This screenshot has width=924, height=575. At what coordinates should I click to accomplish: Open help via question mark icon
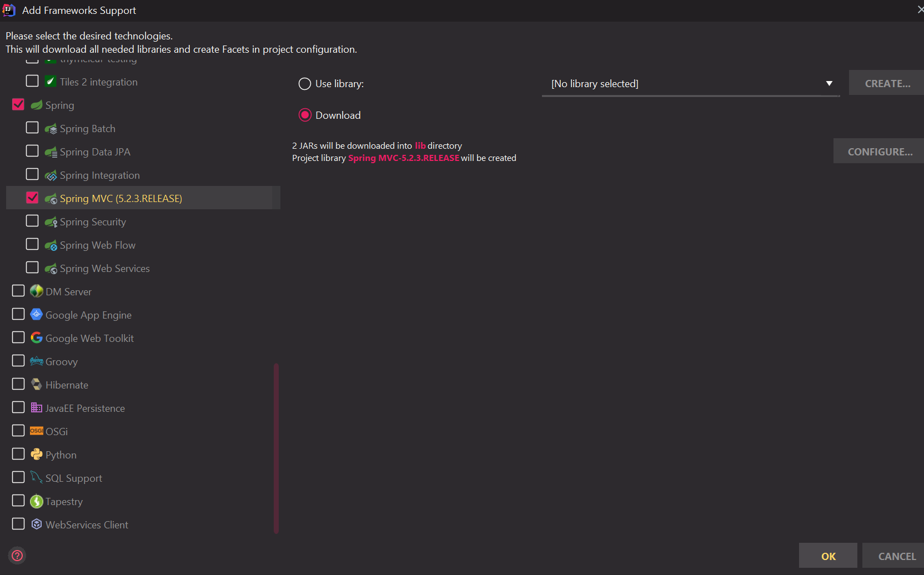(x=18, y=556)
